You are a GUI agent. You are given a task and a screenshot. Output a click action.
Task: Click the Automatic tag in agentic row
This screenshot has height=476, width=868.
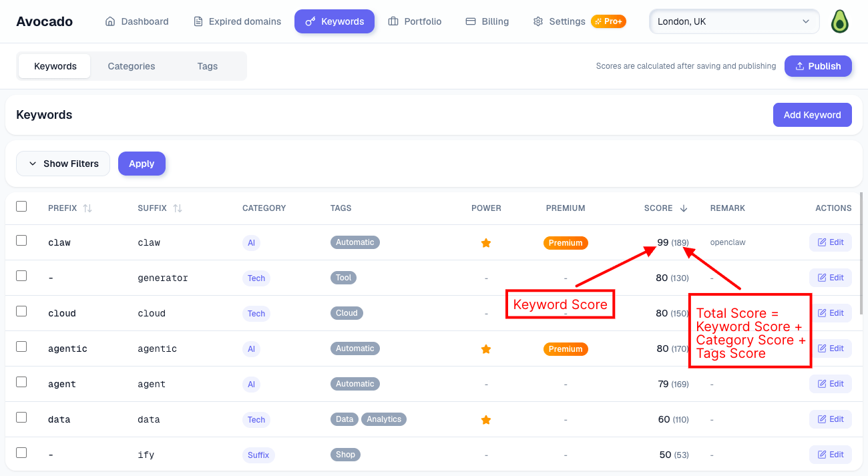pyautogui.click(x=355, y=348)
